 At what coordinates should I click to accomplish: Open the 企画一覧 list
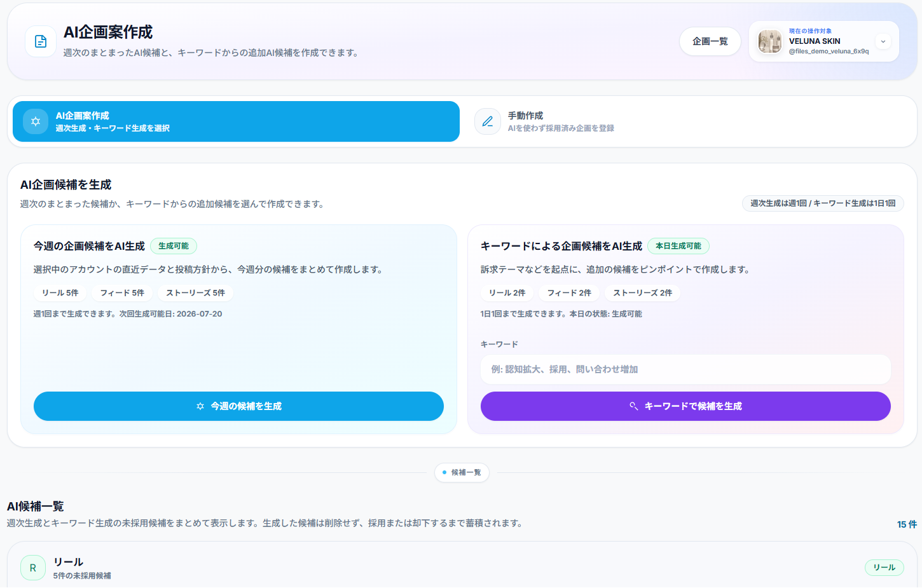710,41
